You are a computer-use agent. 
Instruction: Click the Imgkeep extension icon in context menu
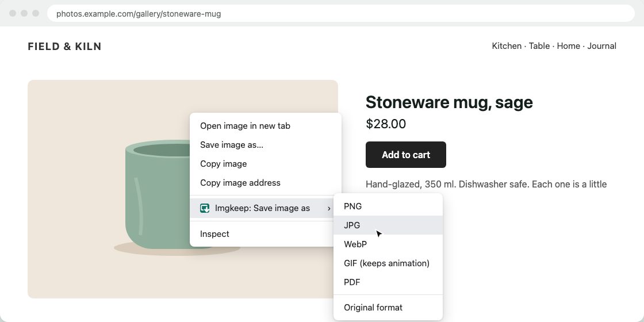pyautogui.click(x=205, y=208)
